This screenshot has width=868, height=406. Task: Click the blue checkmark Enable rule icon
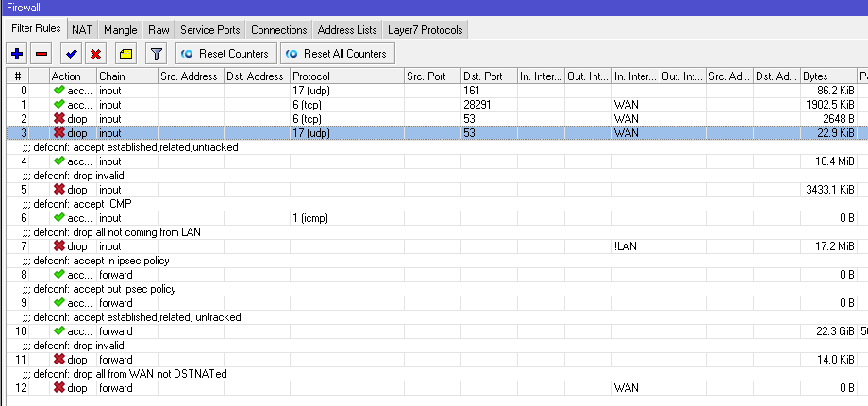[x=71, y=53]
